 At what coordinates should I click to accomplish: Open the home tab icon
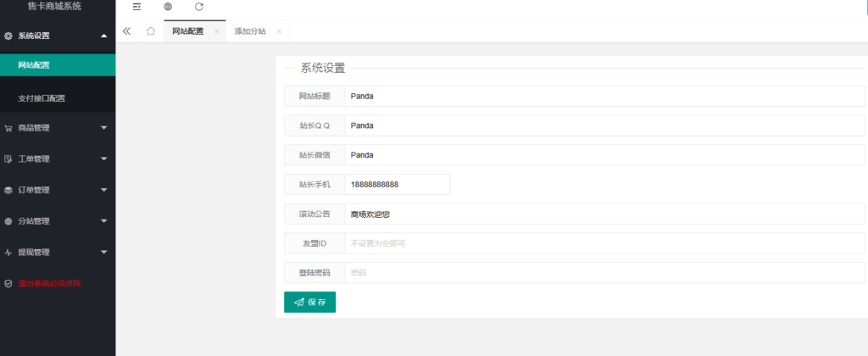(x=151, y=31)
